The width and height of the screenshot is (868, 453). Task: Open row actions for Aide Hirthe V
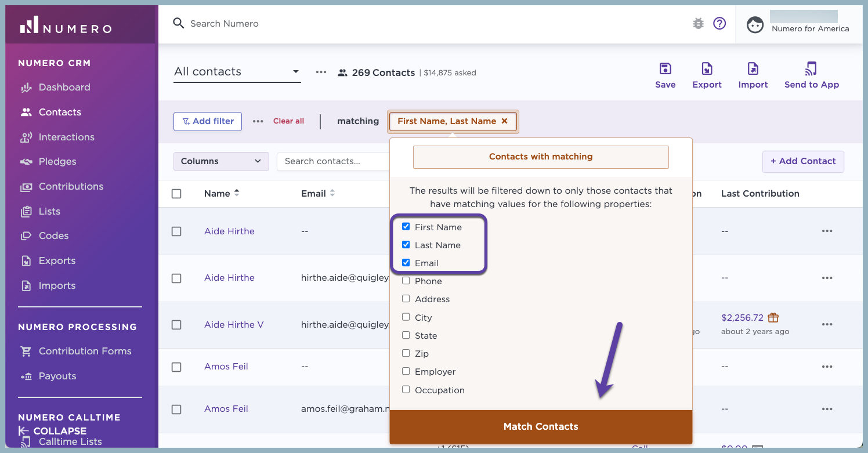pyautogui.click(x=827, y=324)
